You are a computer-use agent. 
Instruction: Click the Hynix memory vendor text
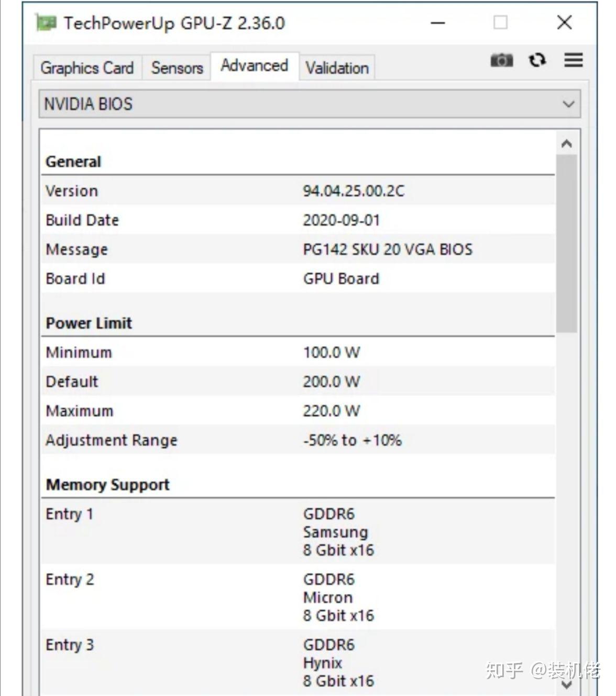[x=323, y=664]
